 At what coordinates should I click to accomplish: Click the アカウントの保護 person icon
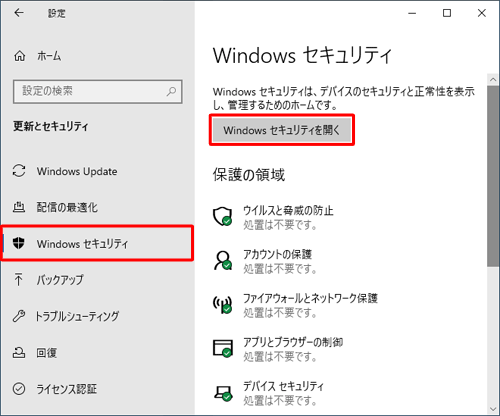point(223,260)
